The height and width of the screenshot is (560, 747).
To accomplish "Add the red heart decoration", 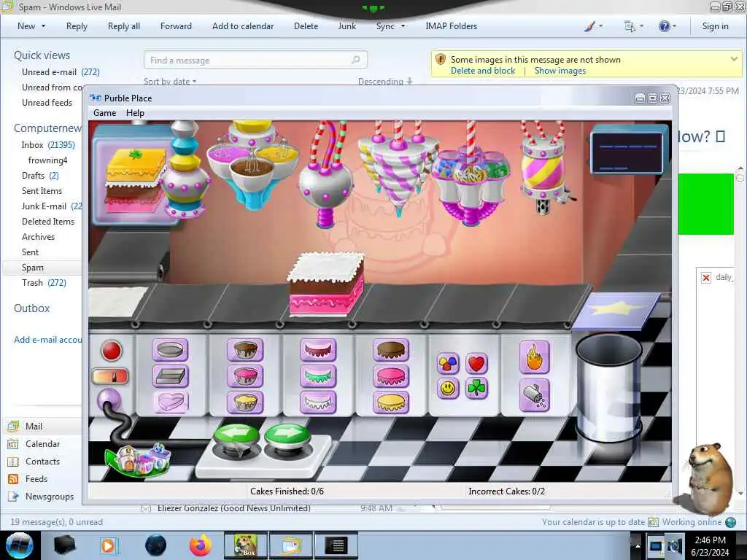I will coord(476,364).
